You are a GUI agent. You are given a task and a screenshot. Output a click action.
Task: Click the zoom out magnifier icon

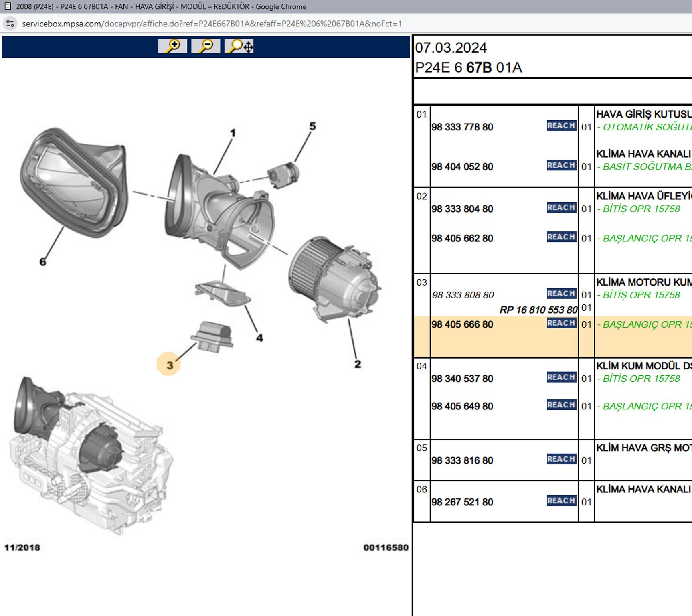[206, 46]
